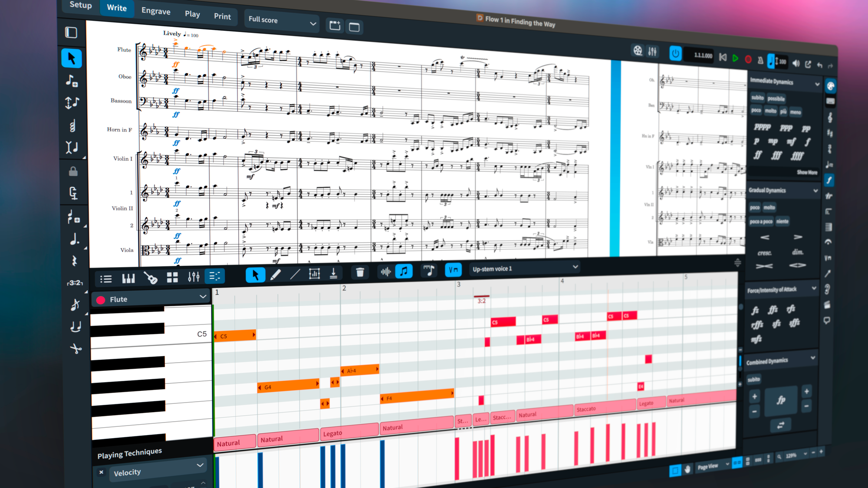Open the mixer icon in top toolbar

(652, 52)
